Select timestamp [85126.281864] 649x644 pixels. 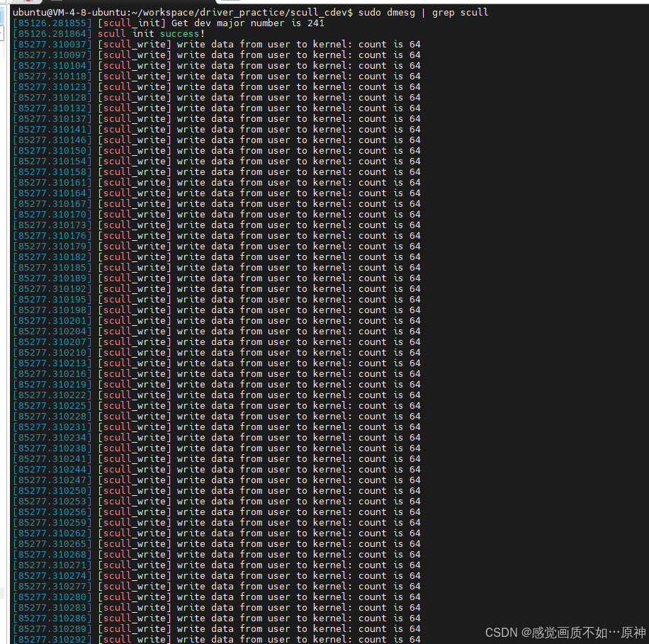(52, 34)
